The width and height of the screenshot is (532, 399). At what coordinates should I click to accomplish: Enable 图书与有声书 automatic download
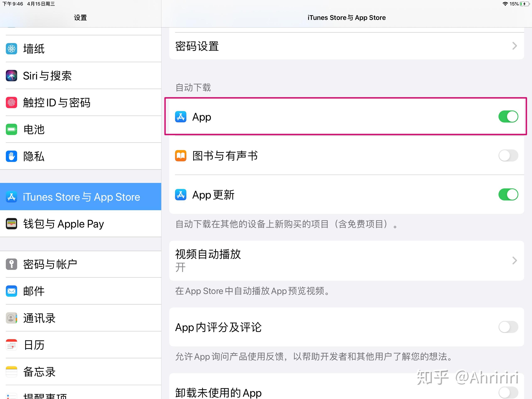[508, 156]
